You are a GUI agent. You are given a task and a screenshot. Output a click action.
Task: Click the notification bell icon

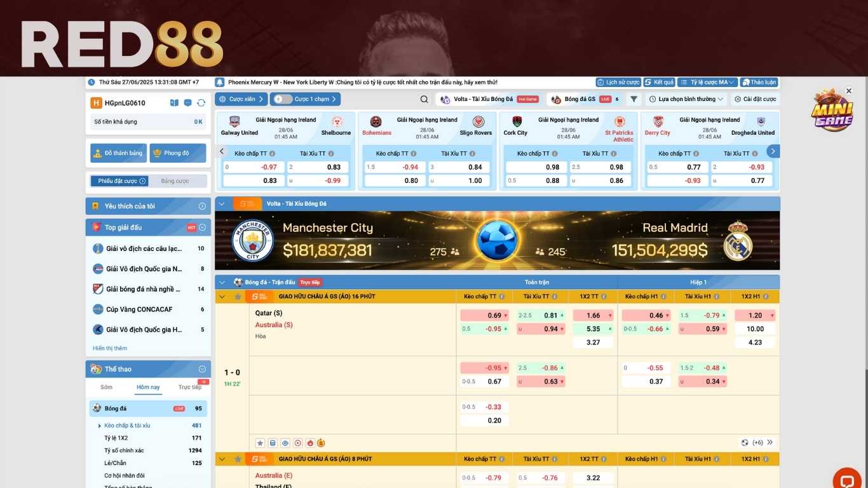(x=220, y=82)
